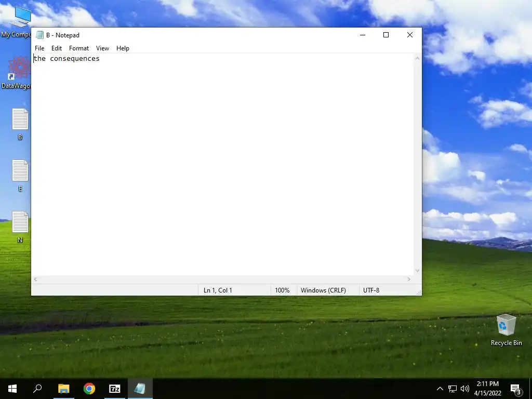Select the B text file on desktop
The image size is (532, 399).
click(20, 124)
